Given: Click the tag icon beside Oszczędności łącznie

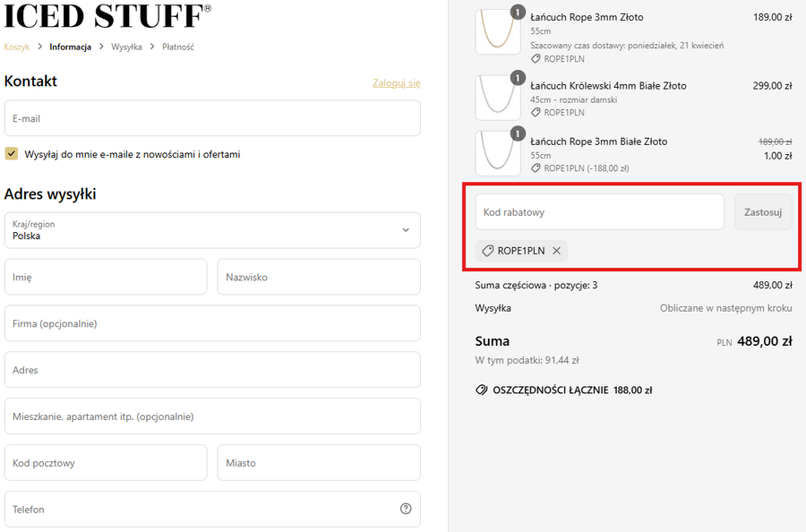Looking at the screenshot, I should (482, 390).
